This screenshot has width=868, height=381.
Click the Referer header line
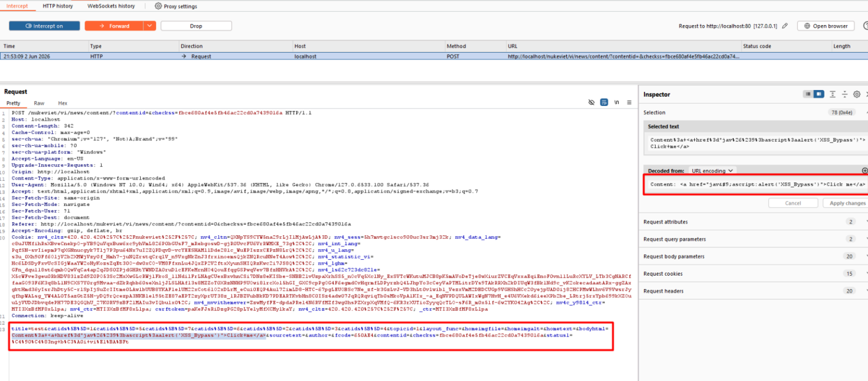181,224
